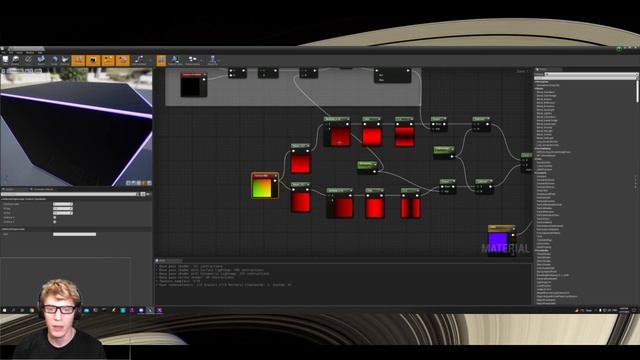Click the Hide Unrelated toolbar icon
Image resolution: width=640 pixels, height=360 pixels.
click(x=139, y=60)
